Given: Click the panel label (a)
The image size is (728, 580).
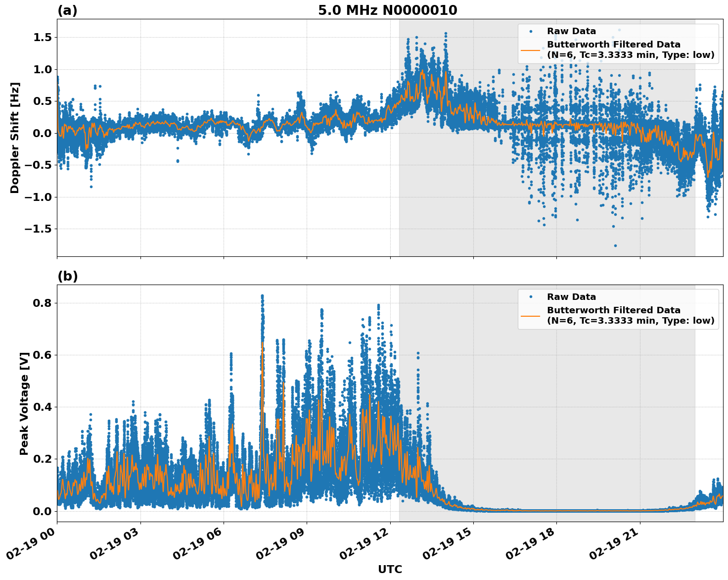Looking at the screenshot, I should point(67,9).
